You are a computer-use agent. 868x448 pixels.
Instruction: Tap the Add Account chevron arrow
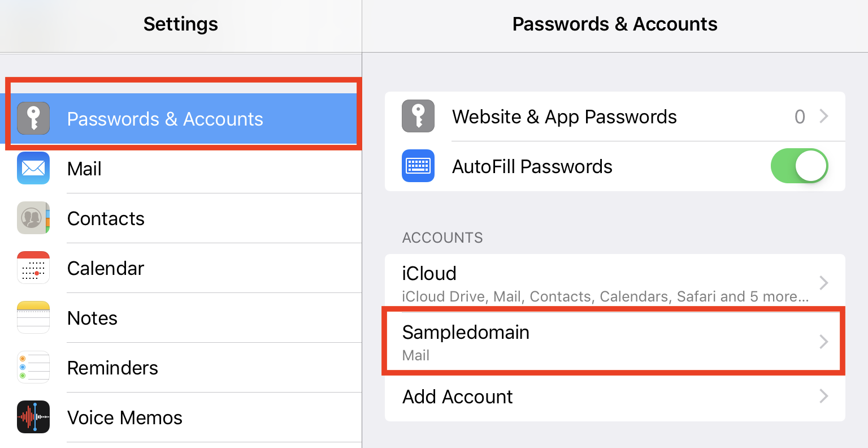point(824,396)
